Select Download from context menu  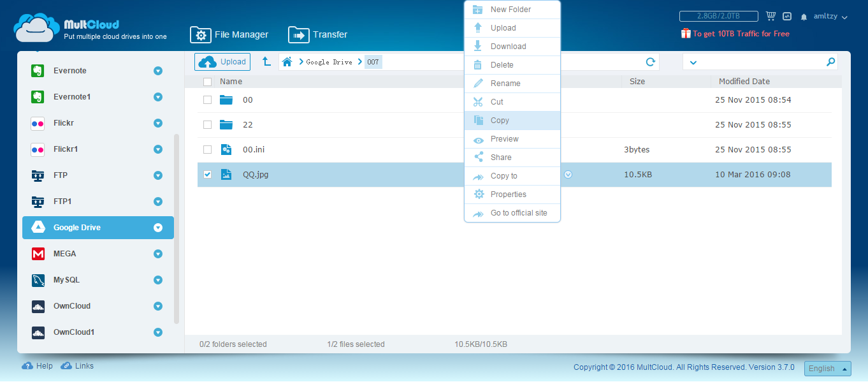pyautogui.click(x=512, y=47)
